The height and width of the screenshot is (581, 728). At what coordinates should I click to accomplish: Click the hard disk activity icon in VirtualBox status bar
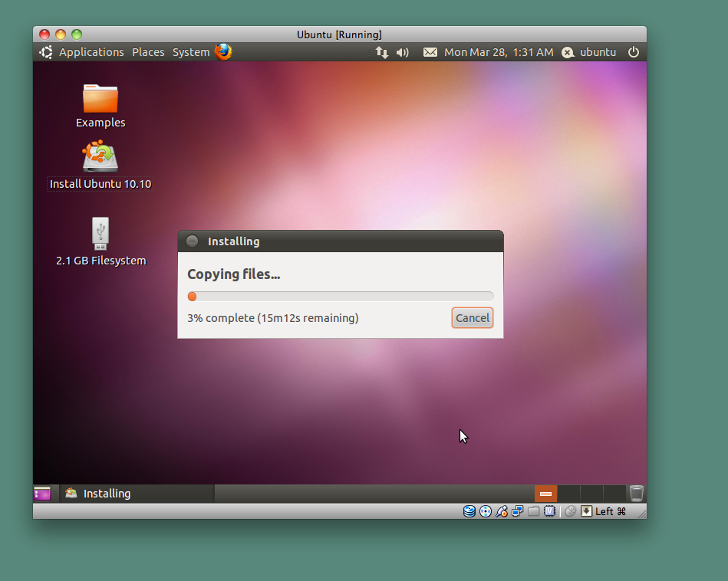pyautogui.click(x=469, y=511)
